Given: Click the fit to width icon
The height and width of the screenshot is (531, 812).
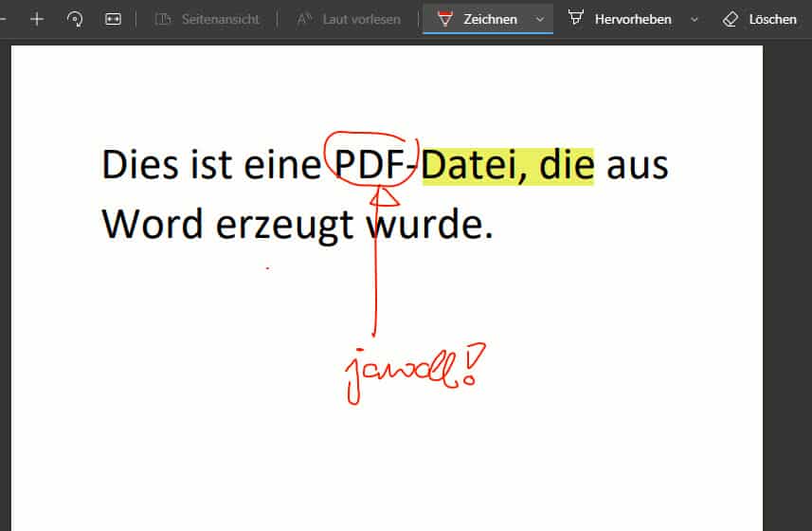Looking at the screenshot, I should [113, 19].
